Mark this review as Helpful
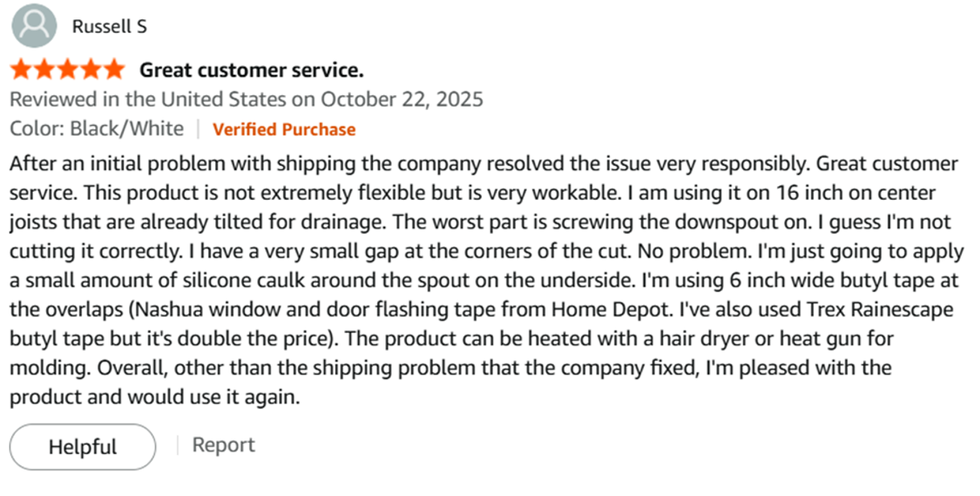The image size is (980, 496). pyautogui.click(x=83, y=447)
